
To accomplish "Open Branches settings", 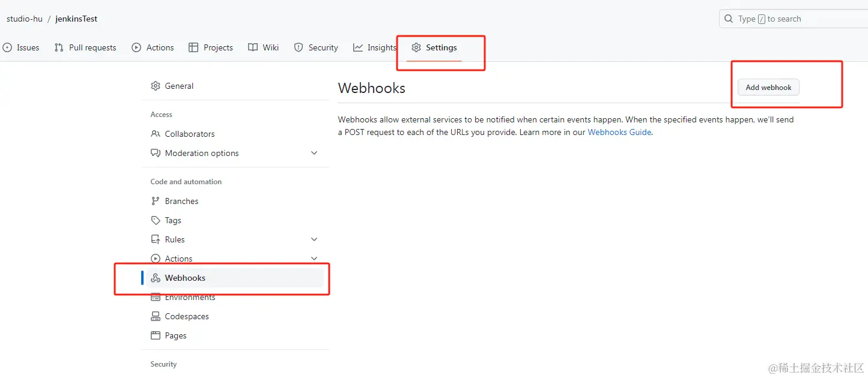I will 235,201.
